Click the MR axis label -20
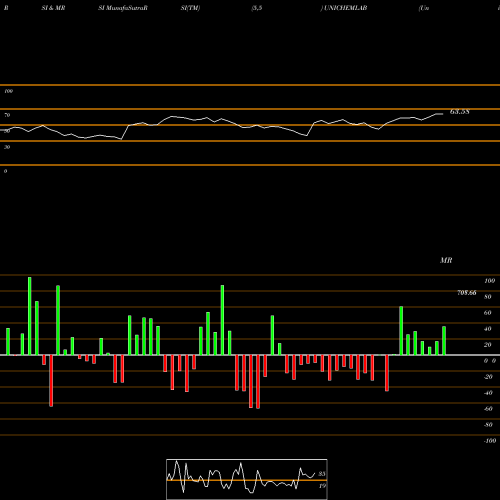Image resolution: width=500 pixels, height=500 pixels. (488, 377)
